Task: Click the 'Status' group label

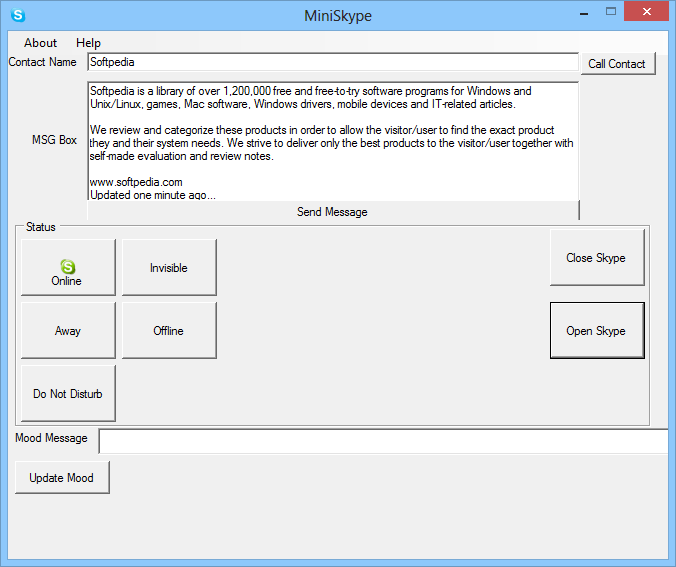Action: coord(41,227)
